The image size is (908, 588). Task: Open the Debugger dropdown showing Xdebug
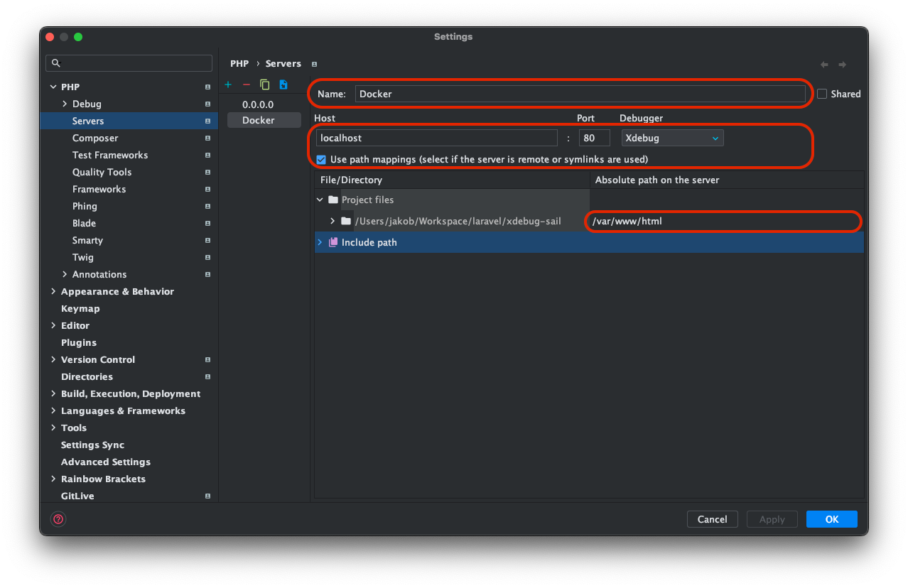(x=672, y=137)
